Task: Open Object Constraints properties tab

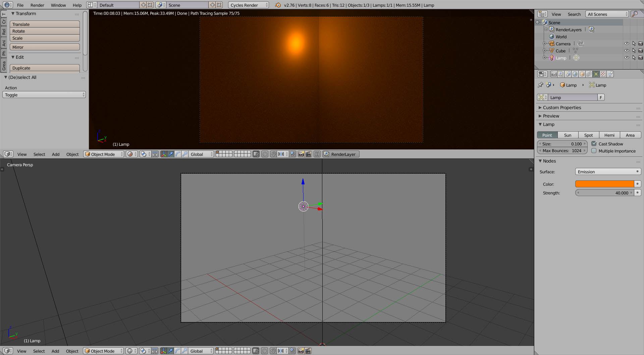Action: 589,74
